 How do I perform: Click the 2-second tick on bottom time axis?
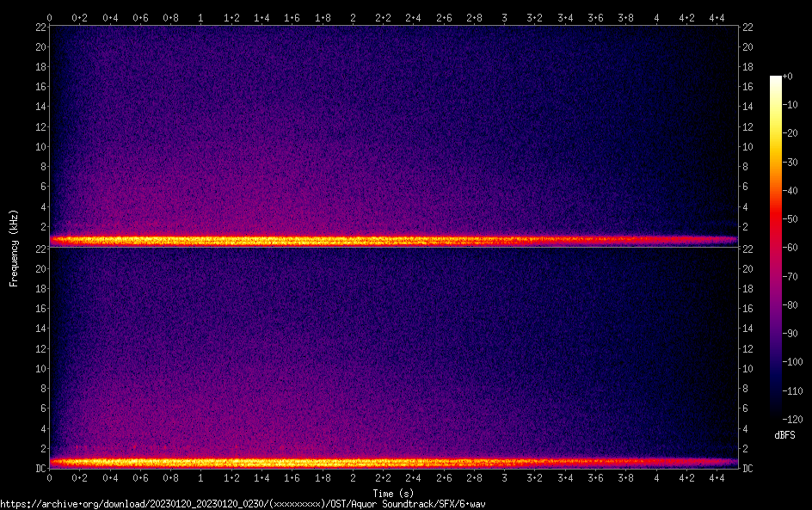(353, 477)
